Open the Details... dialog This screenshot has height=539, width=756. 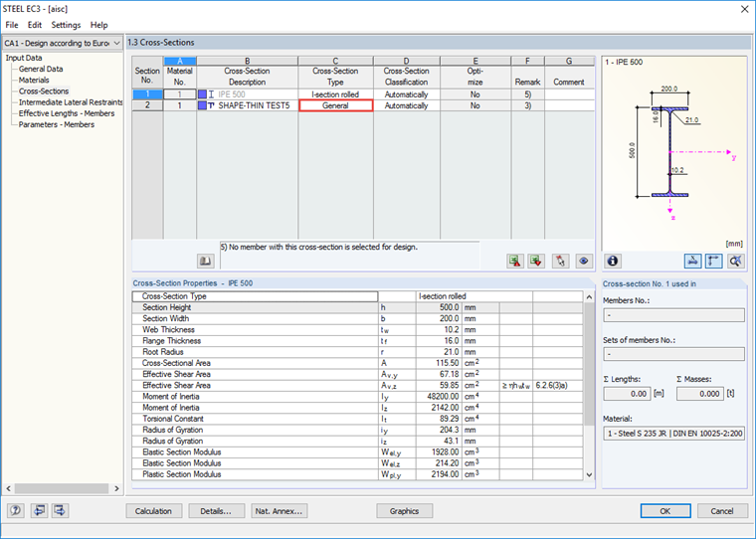[x=216, y=511]
